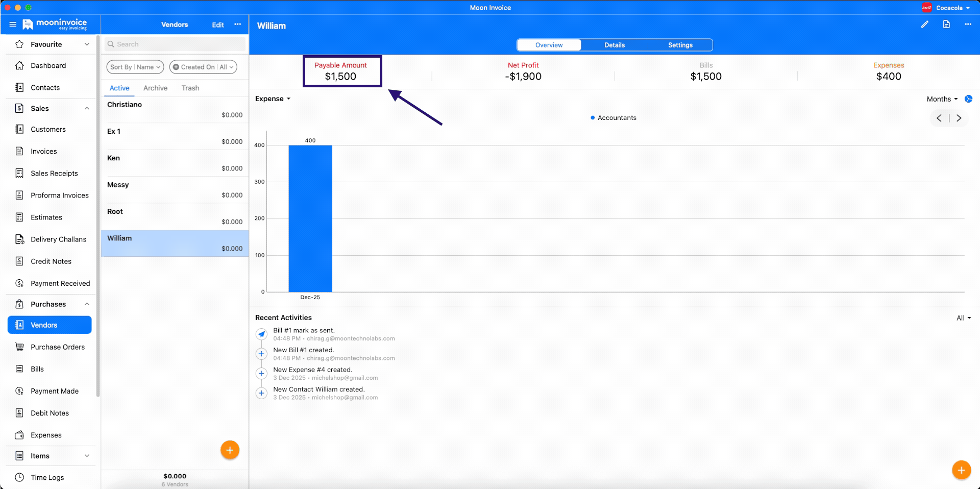Open the Archive tab in Vendors list
980x489 pixels.
(x=155, y=88)
